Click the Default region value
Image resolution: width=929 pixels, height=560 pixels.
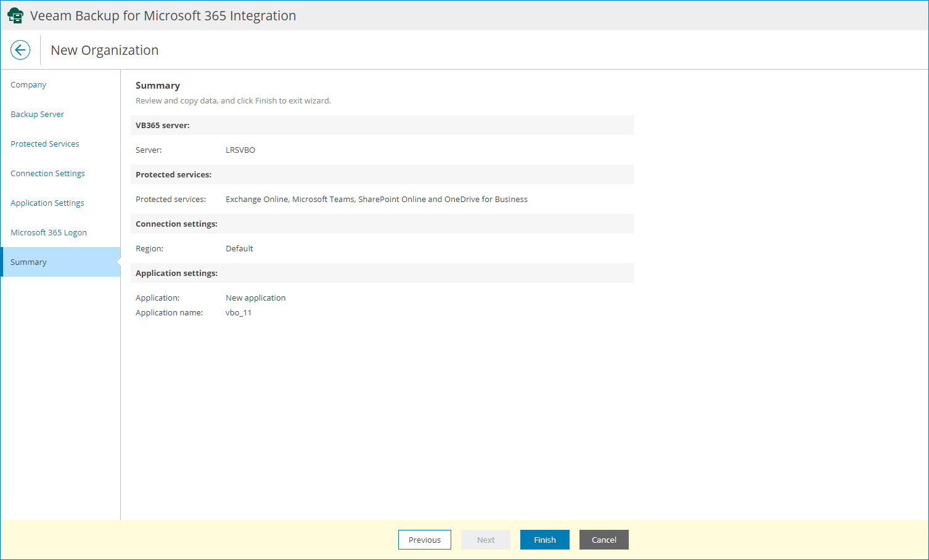click(239, 248)
